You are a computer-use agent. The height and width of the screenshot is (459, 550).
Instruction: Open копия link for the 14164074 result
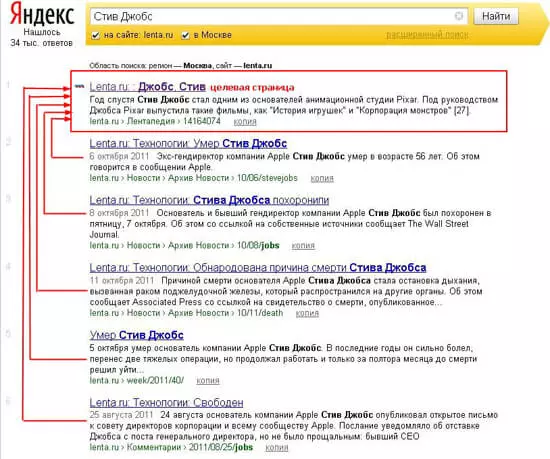pos(245,122)
